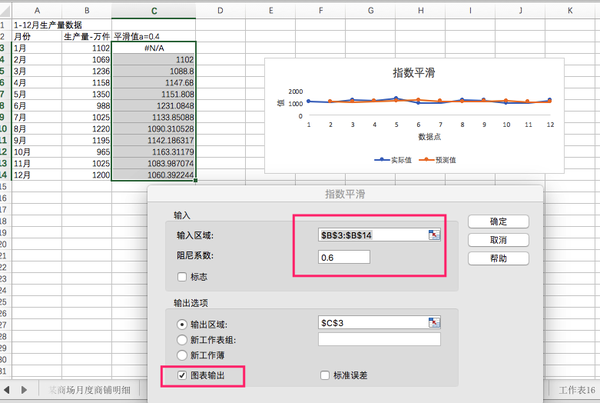The width and height of the screenshot is (600, 403).
Task: Select the 输出区域 radio button
Action: [x=182, y=325]
